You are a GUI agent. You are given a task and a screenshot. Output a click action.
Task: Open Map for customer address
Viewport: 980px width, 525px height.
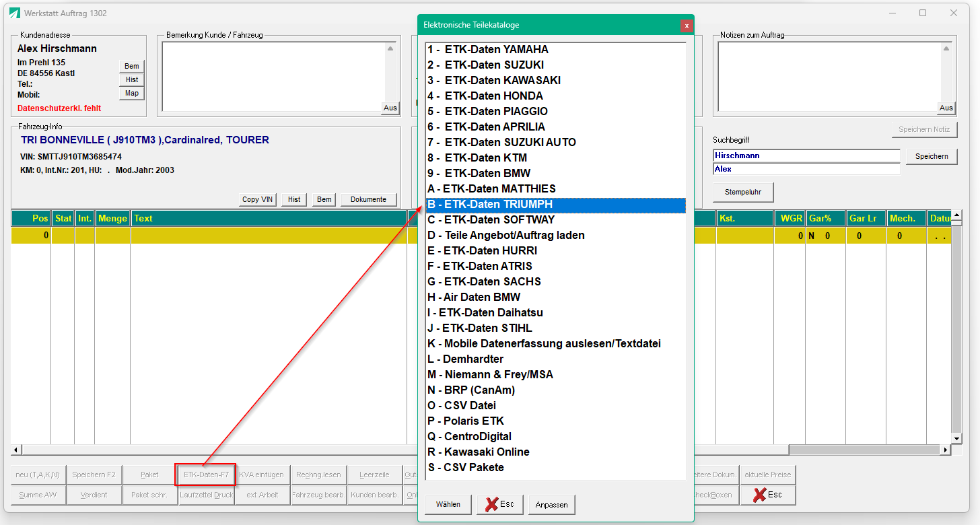(x=132, y=94)
